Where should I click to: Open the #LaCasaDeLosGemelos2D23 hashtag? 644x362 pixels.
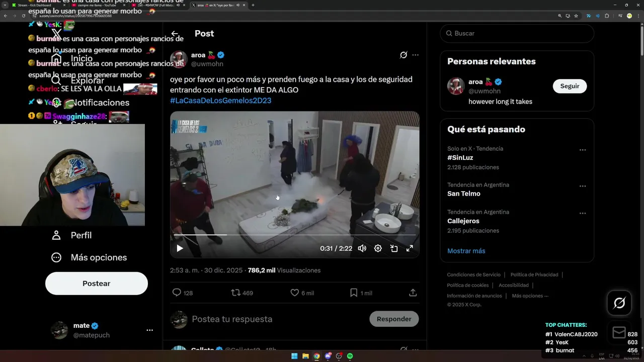pyautogui.click(x=221, y=101)
